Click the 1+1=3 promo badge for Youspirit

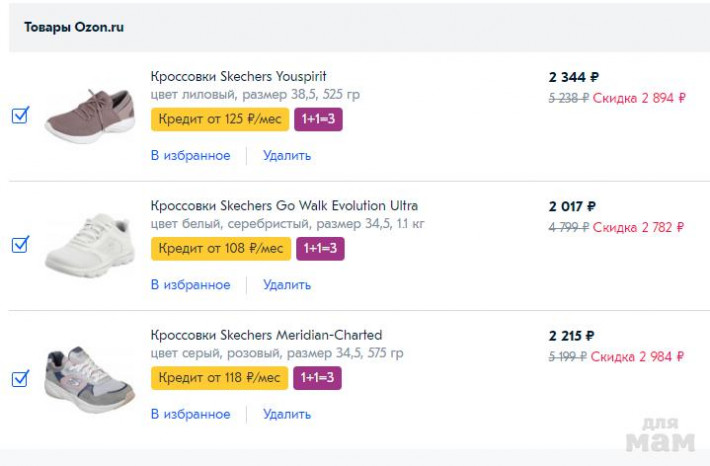(x=319, y=120)
